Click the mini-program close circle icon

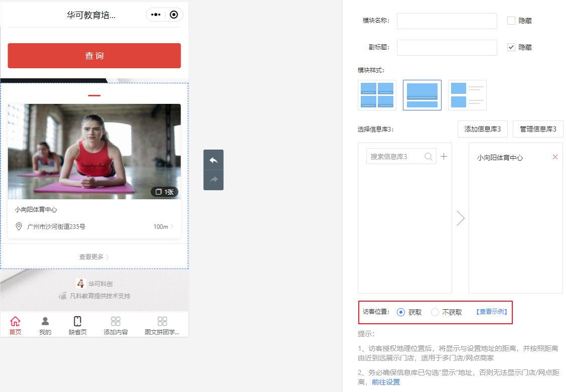tap(174, 15)
